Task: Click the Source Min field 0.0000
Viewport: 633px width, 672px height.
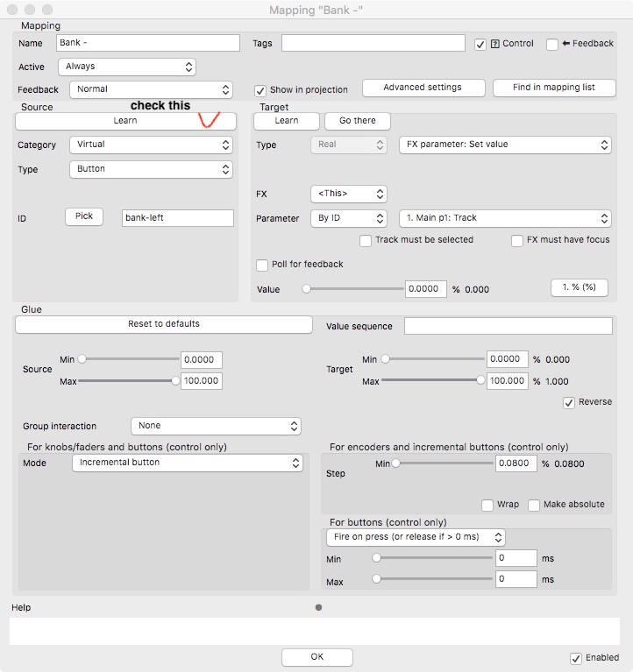Action: (x=202, y=360)
